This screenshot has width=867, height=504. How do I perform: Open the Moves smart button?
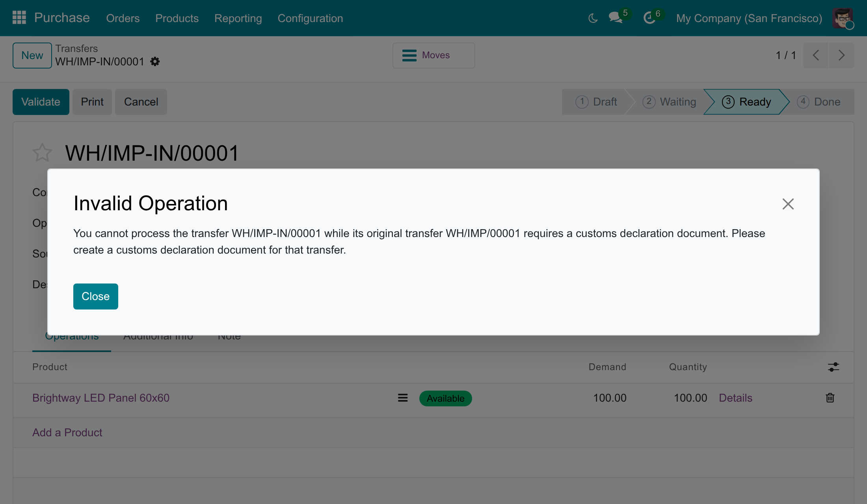tap(433, 56)
